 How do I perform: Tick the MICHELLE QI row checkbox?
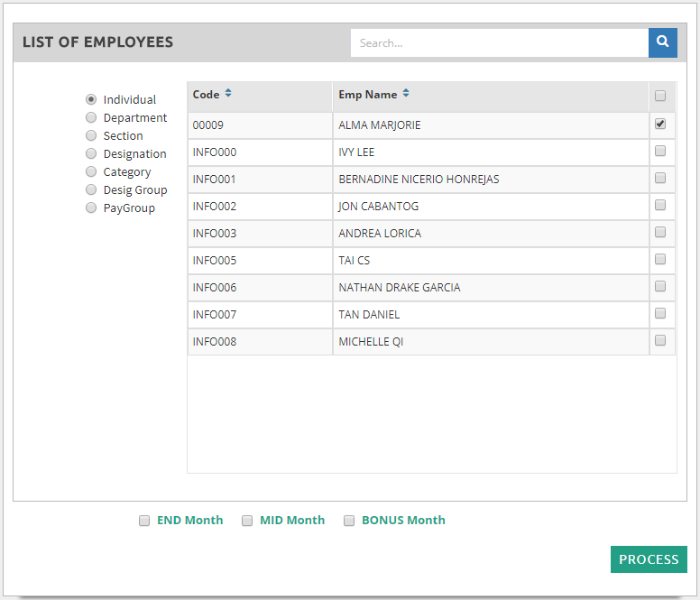point(660,341)
